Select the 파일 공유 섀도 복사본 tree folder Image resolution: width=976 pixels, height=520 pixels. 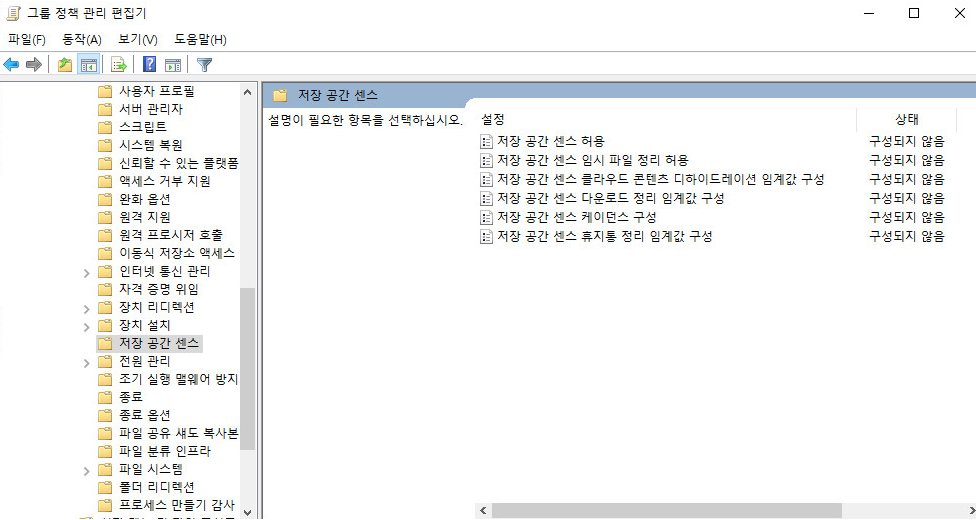coord(178,433)
